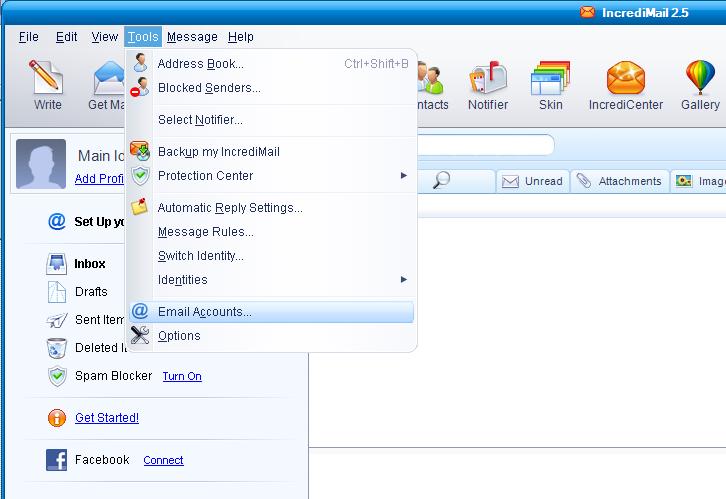The image size is (726, 499).
Task: Open the Message menu
Action: 192,37
